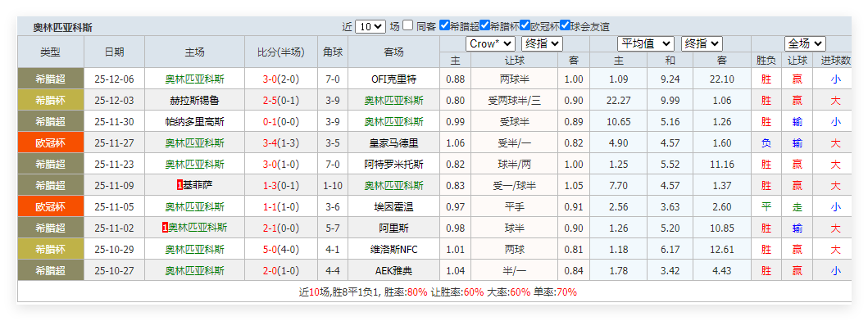Click the red card marker beside 基菲萨
Image resolution: width=868 pixels, height=321 pixels.
click(x=180, y=186)
